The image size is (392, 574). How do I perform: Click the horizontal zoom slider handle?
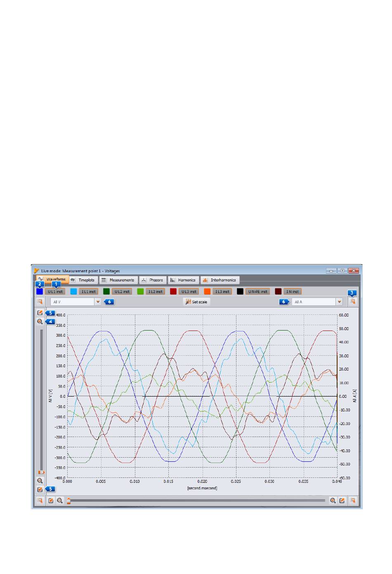(68, 501)
